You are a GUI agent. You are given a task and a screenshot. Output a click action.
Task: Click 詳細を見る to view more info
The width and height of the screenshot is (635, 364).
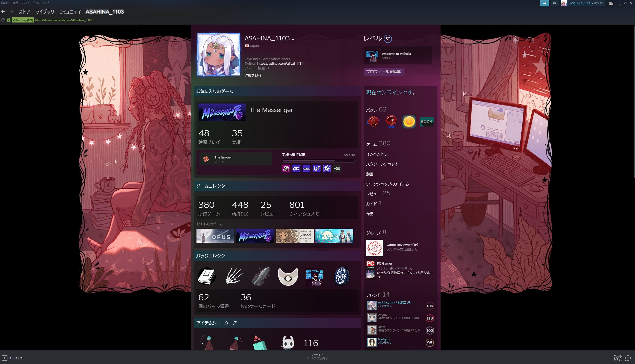pyautogui.click(x=253, y=75)
